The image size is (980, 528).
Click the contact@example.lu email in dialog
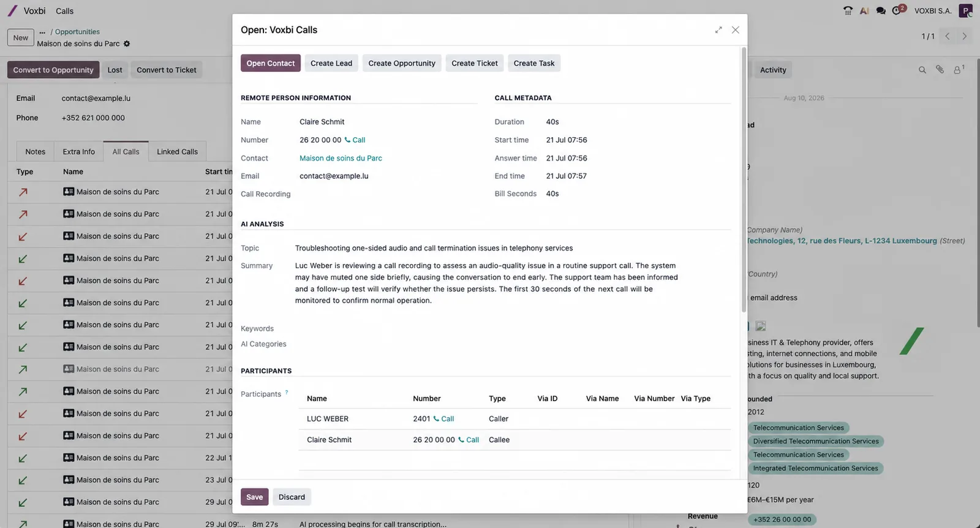[334, 176]
